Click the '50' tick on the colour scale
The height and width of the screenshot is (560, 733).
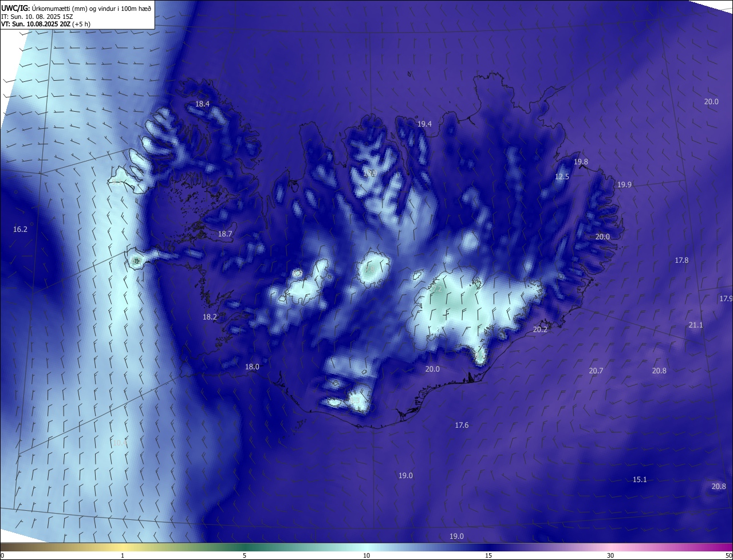pos(728,555)
